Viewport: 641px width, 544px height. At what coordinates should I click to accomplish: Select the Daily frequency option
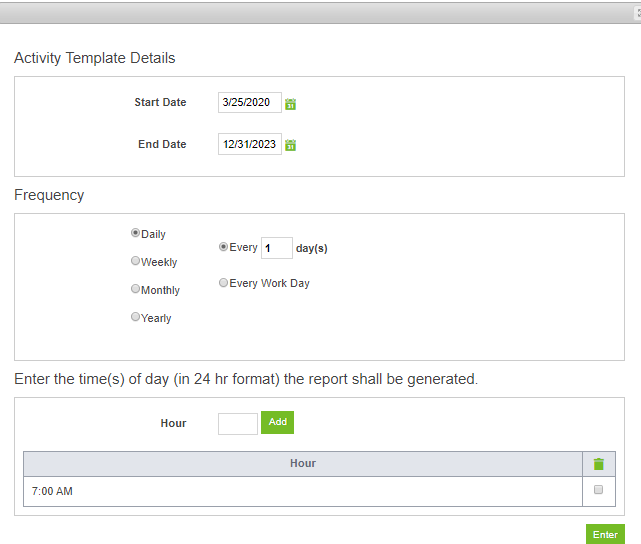pyautogui.click(x=135, y=233)
